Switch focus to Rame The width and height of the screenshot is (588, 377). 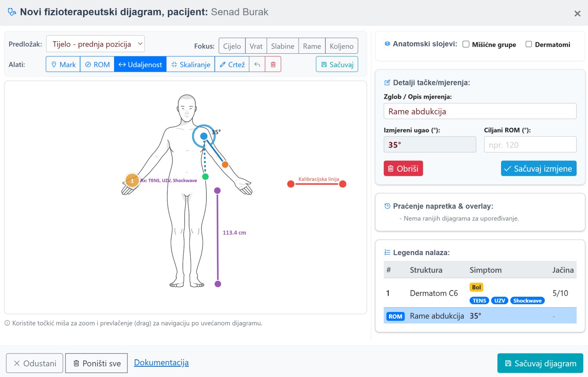click(x=312, y=46)
